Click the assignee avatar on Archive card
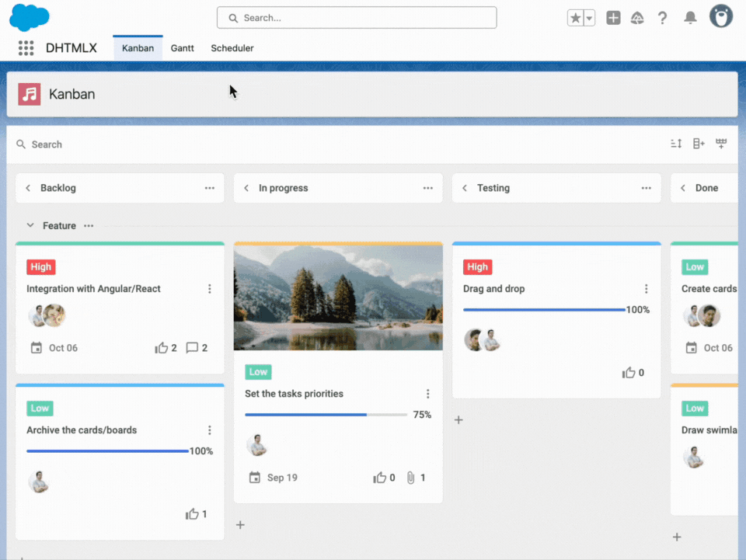This screenshot has height=560, width=746. pos(39,481)
